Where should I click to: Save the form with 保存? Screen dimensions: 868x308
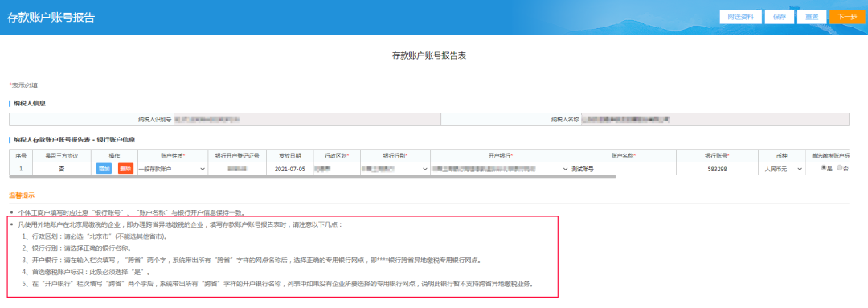780,17
